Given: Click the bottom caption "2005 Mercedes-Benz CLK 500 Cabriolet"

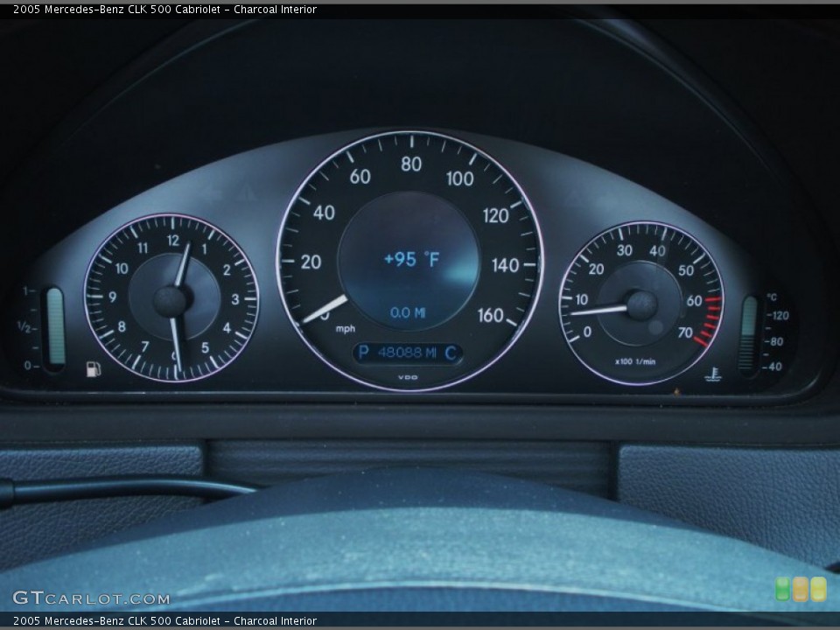Looking at the screenshot, I should pyautogui.click(x=116, y=620).
